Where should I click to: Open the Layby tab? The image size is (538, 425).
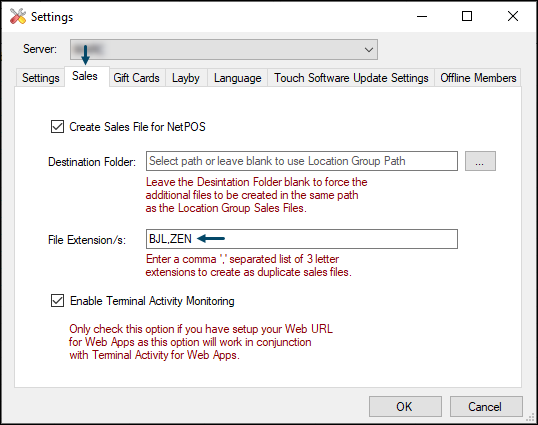pos(186,78)
